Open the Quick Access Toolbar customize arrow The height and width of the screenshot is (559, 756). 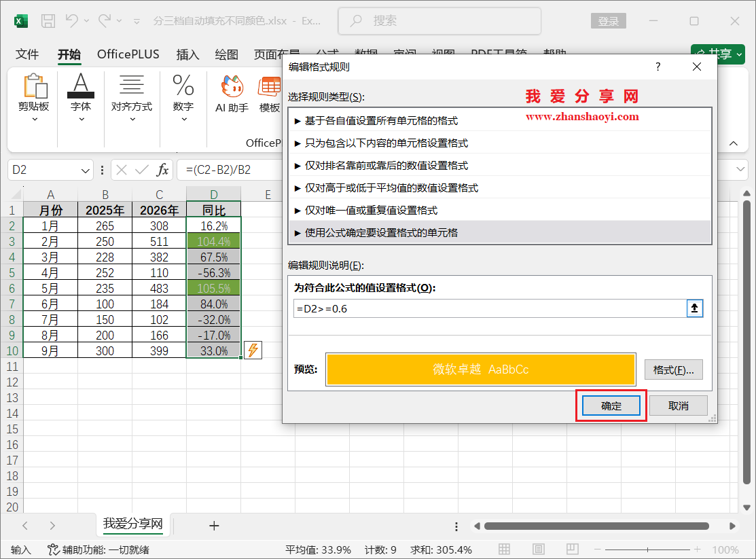point(137,21)
